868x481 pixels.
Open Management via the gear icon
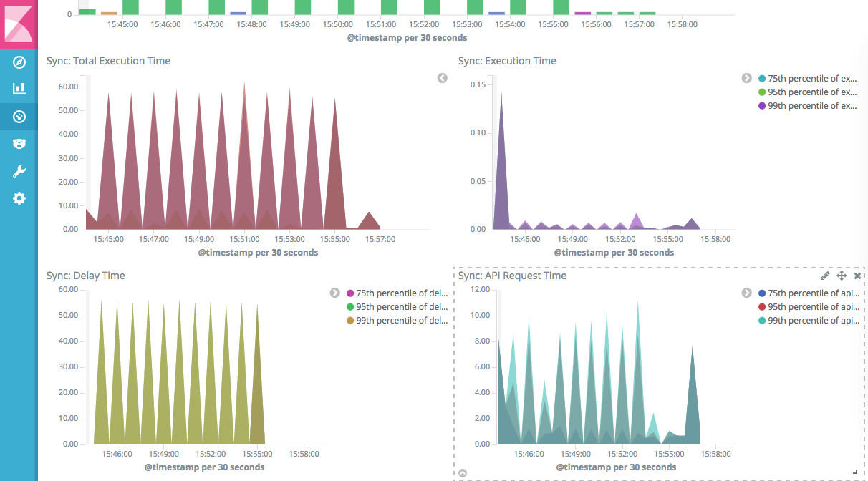click(19, 198)
